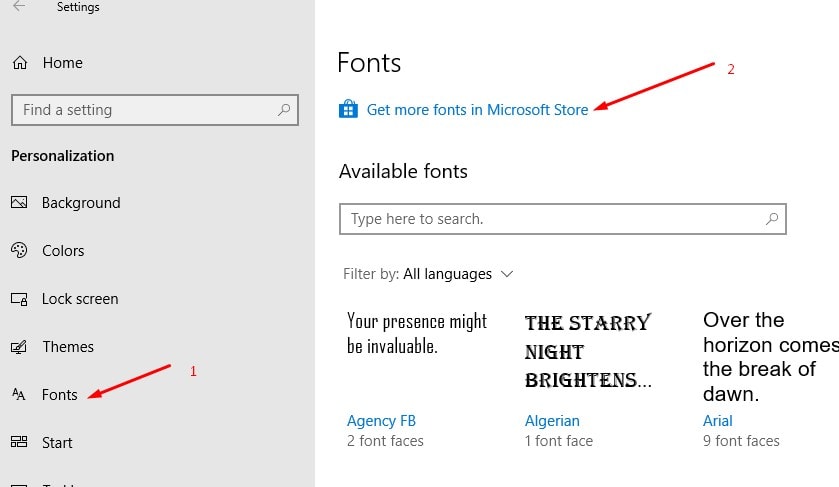Image resolution: width=839 pixels, height=487 pixels.
Task: Click the Lock screen icon
Action: coord(19,299)
